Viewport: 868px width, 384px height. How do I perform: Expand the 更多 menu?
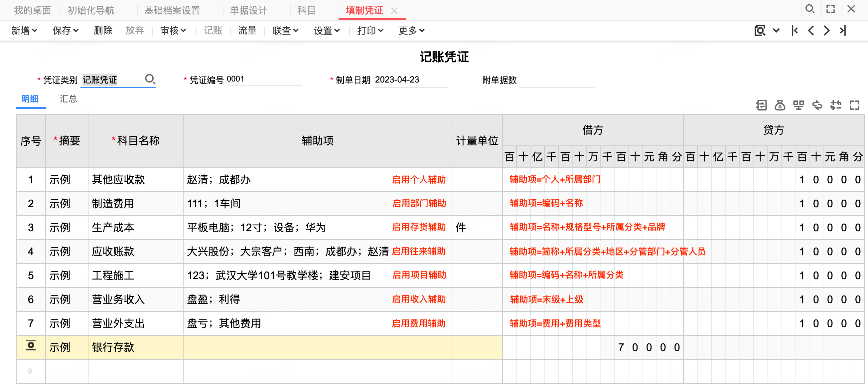411,31
